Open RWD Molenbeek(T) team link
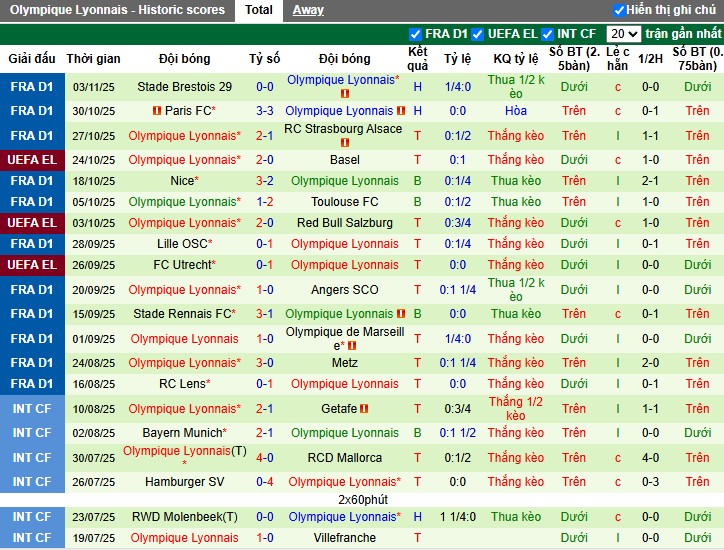 (184, 517)
